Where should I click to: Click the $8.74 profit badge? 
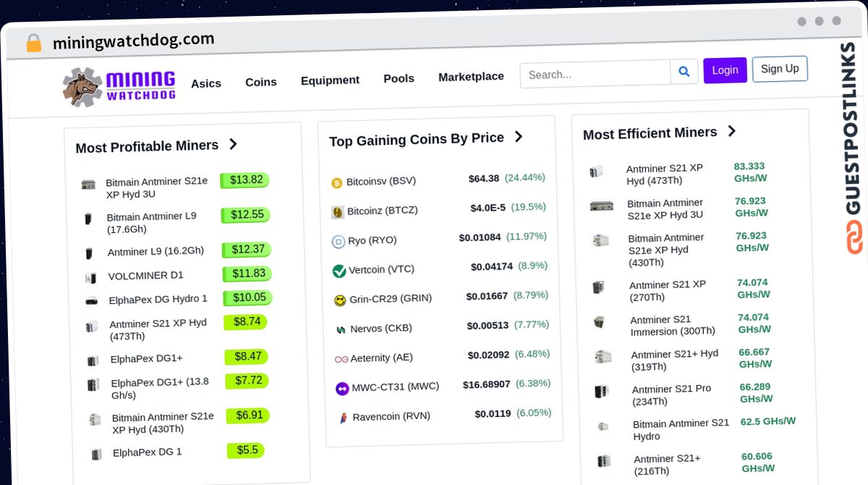246,321
